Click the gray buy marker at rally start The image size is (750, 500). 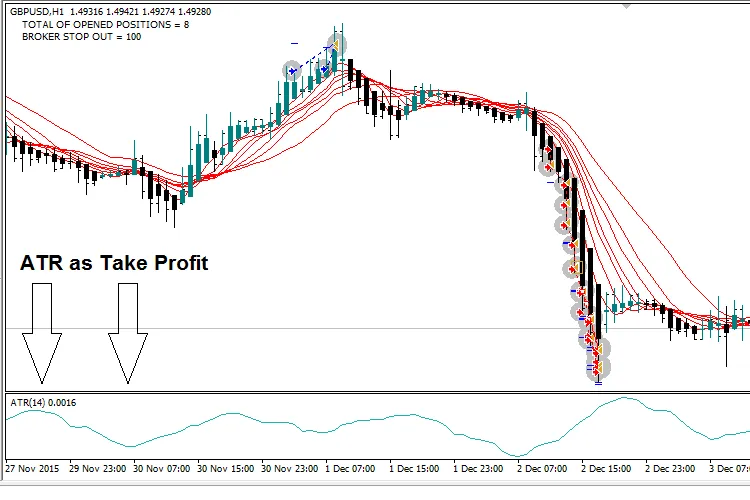click(x=292, y=71)
